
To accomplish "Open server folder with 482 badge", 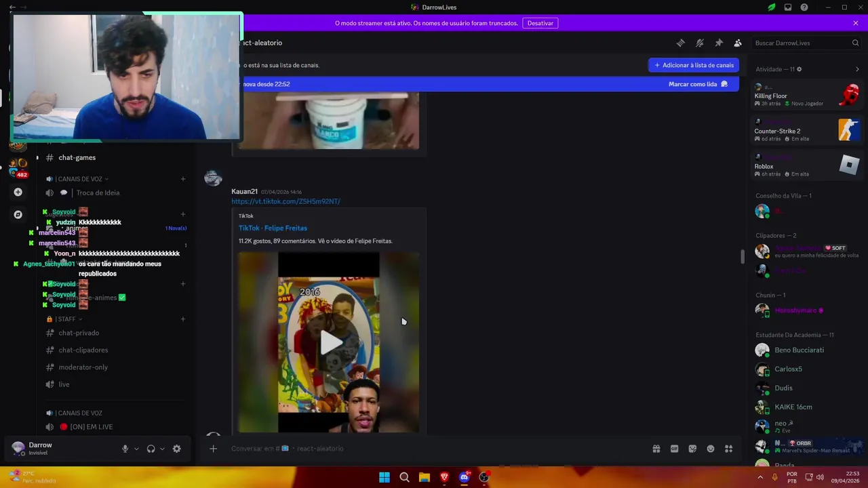I will (18, 167).
